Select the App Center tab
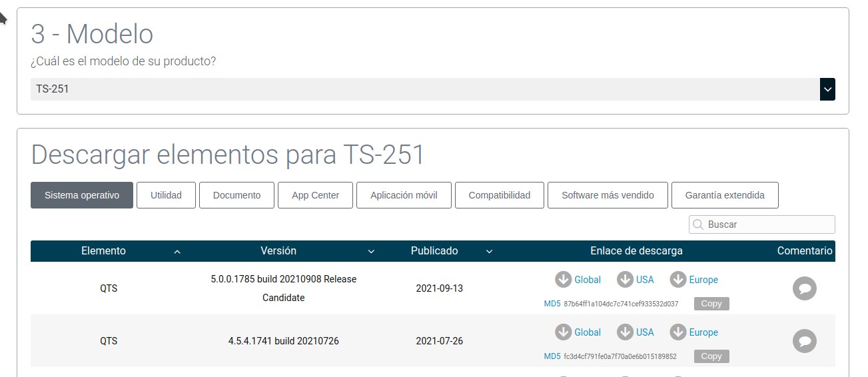The image size is (868, 377). [315, 195]
